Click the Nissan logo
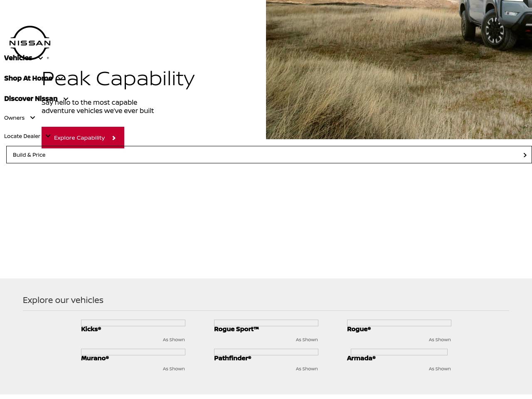 30,43
